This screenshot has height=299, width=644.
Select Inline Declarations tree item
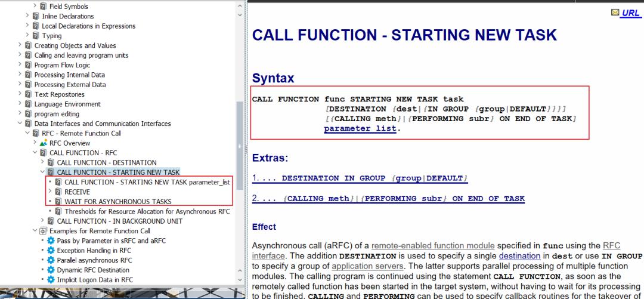tap(68, 17)
